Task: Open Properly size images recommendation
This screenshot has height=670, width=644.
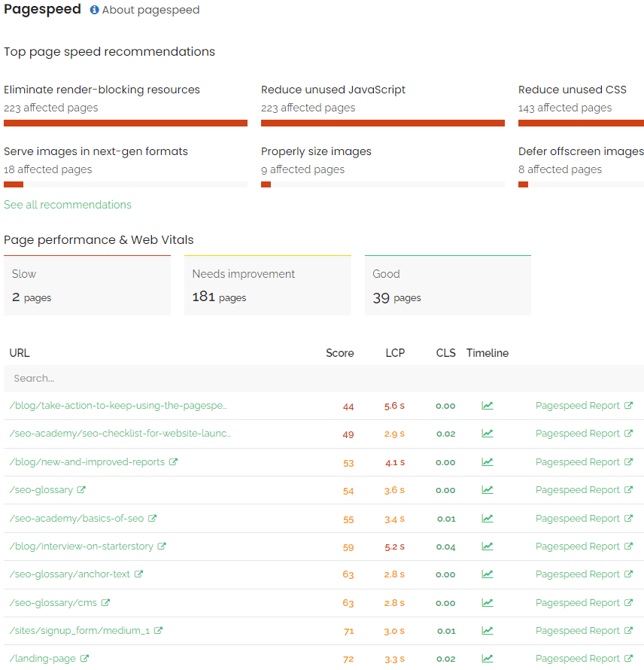Action: tap(316, 151)
